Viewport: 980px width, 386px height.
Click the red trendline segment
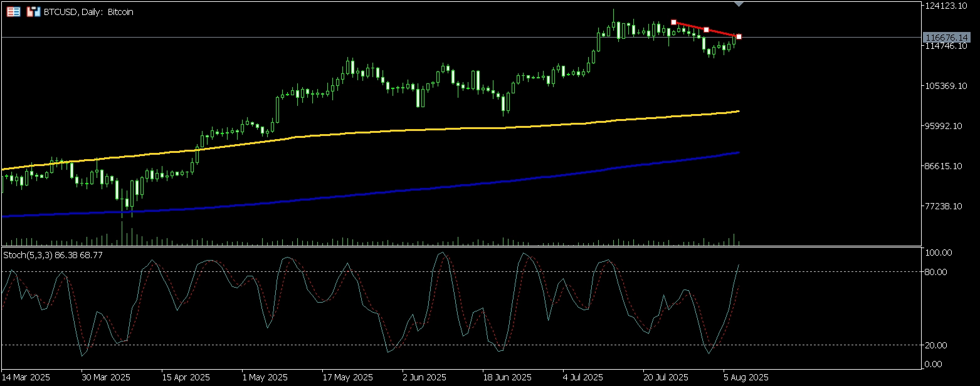coord(690,26)
